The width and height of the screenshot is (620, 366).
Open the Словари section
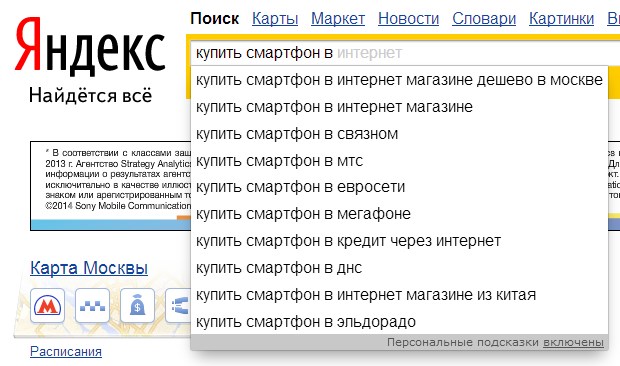click(x=484, y=19)
